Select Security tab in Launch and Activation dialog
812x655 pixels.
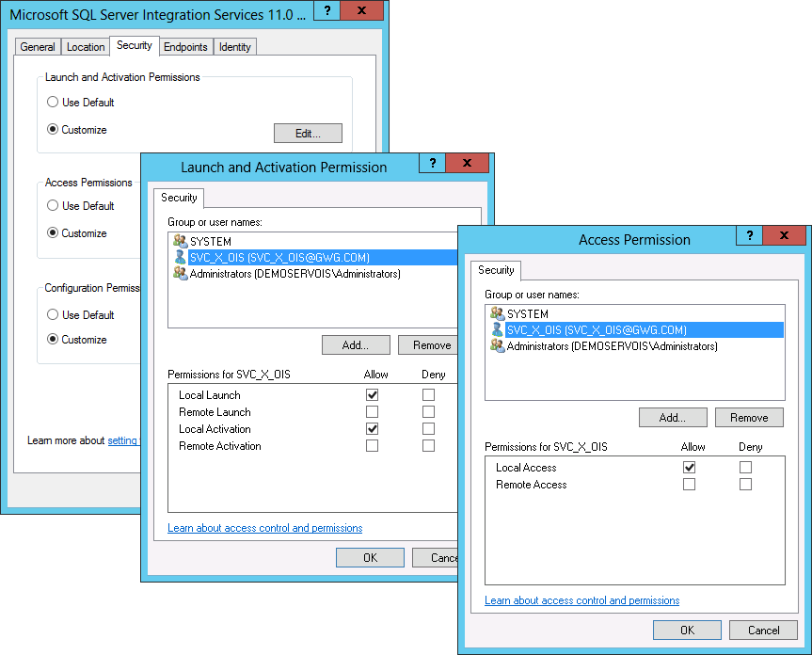tap(179, 198)
